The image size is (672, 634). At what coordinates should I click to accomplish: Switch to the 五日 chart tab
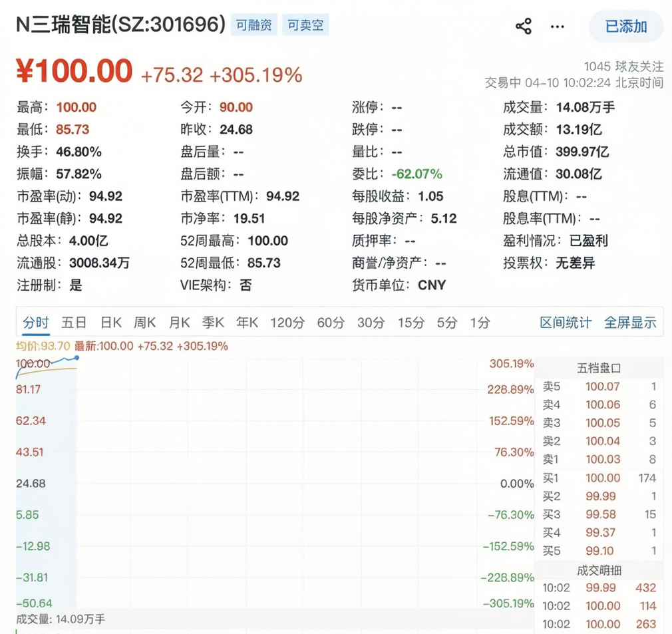click(x=73, y=322)
